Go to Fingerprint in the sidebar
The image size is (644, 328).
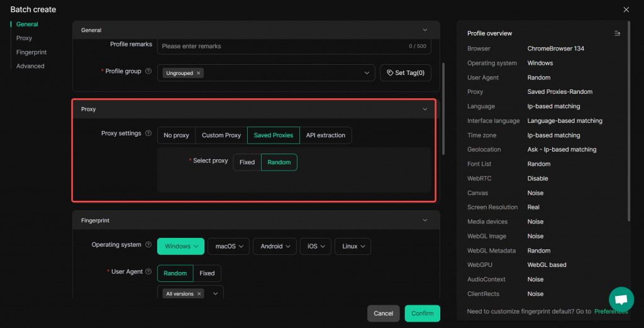pyautogui.click(x=31, y=52)
